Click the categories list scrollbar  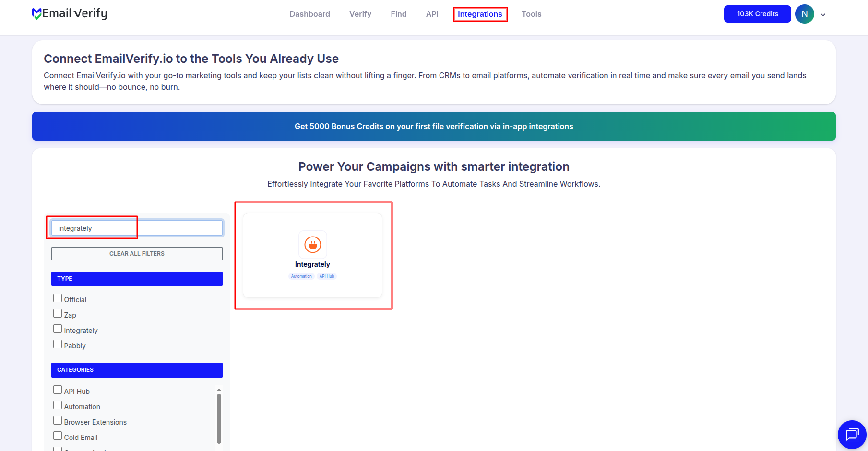pos(219,419)
